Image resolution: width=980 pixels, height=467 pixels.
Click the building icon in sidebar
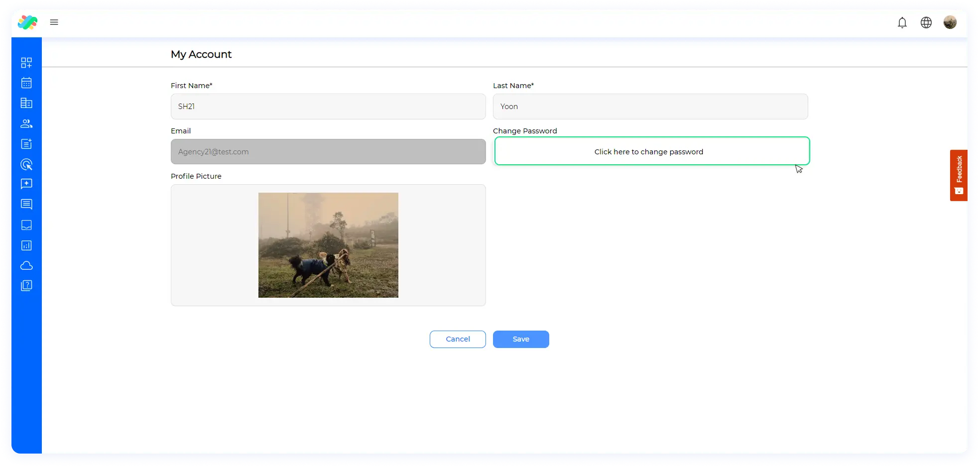[26, 103]
